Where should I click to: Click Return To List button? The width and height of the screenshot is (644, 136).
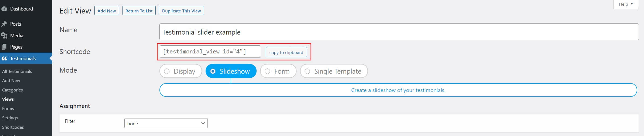pos(139,11)
